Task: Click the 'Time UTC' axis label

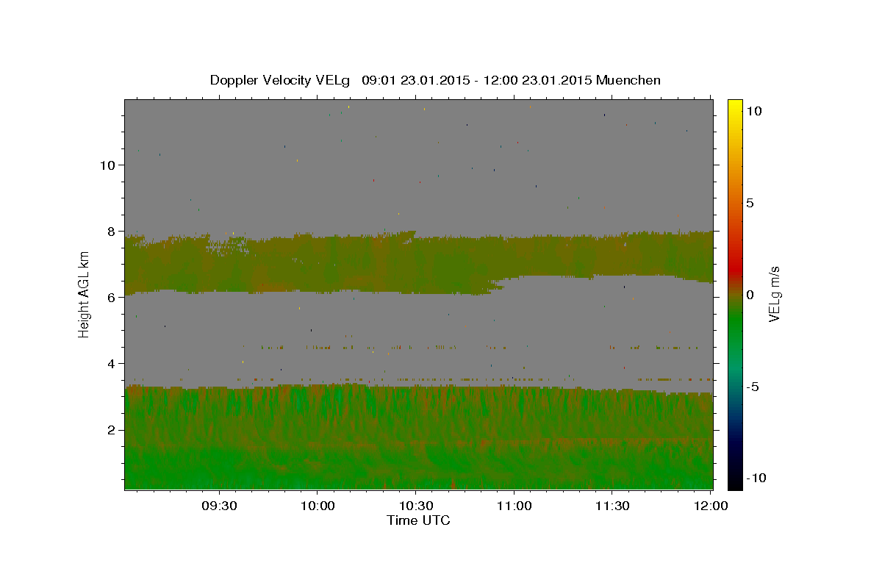Action: pyautogui.click(x=418, y=520)
